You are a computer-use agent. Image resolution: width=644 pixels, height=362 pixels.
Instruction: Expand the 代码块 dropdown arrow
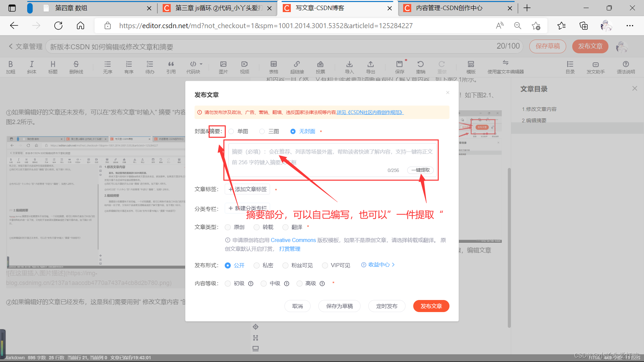click(x=201, y=64)
